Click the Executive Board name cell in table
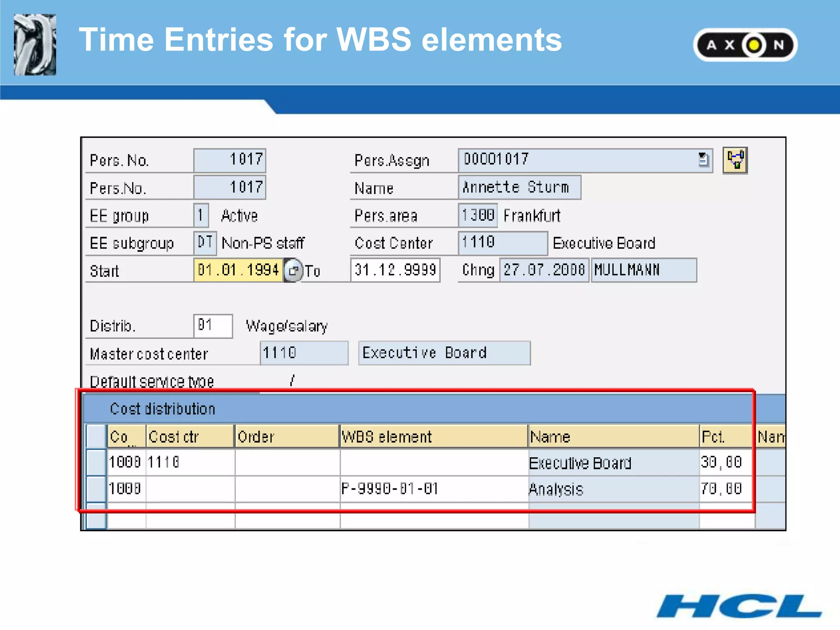This screenshot has height=630, width=840. 614,462
